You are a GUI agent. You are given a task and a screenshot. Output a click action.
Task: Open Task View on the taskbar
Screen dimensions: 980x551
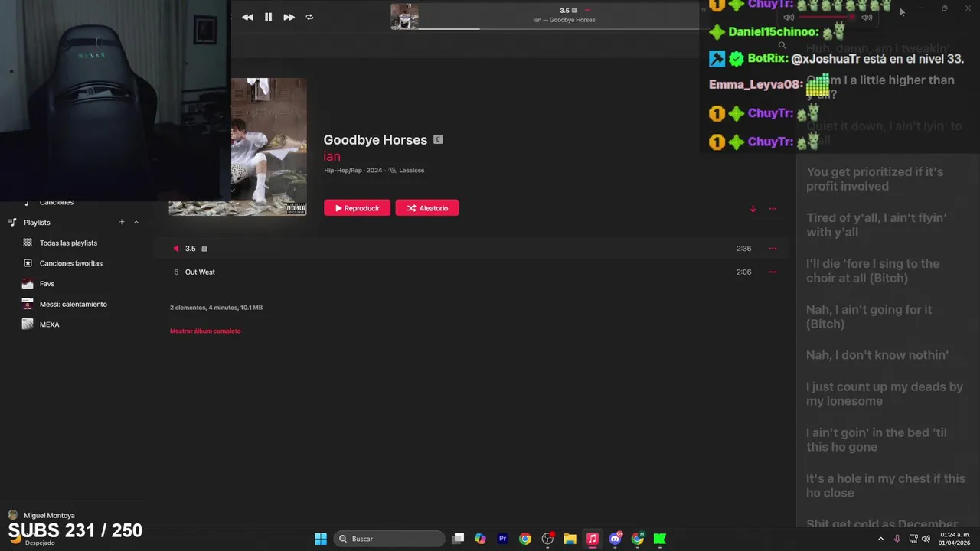458,539
